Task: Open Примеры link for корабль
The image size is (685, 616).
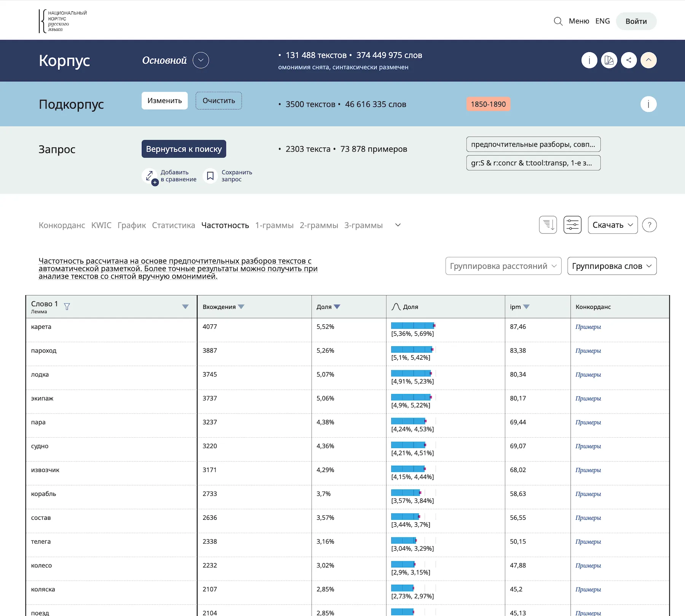Action: (588, 494)
